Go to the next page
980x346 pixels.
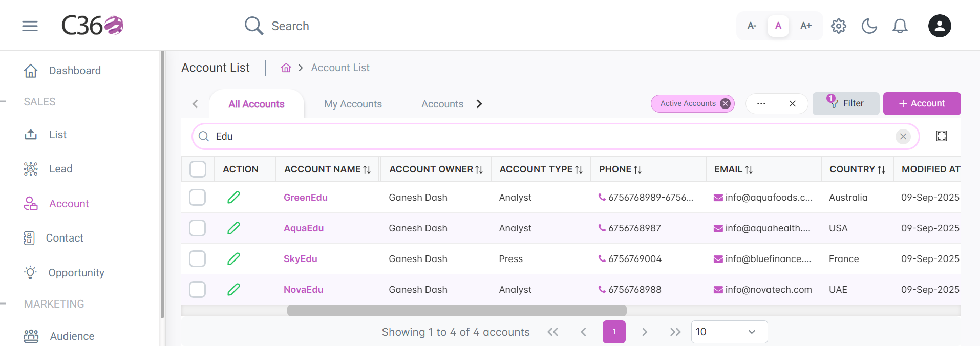click(x=645, y=332)
